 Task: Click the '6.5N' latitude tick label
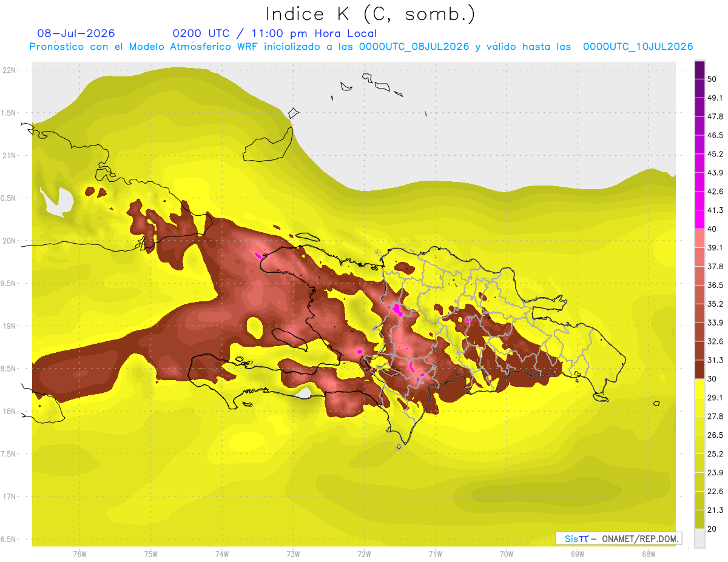9,539
